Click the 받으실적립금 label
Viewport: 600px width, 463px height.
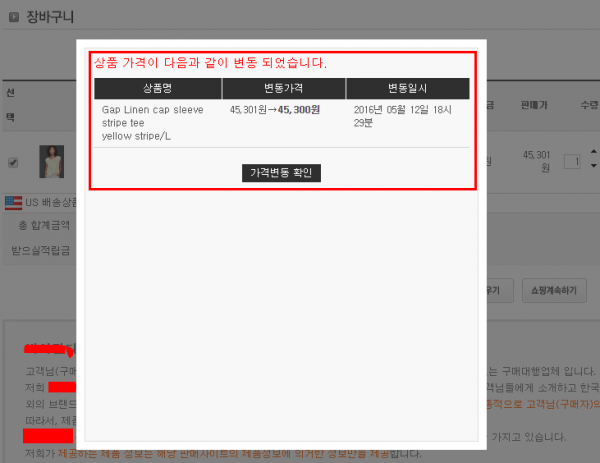40,250
